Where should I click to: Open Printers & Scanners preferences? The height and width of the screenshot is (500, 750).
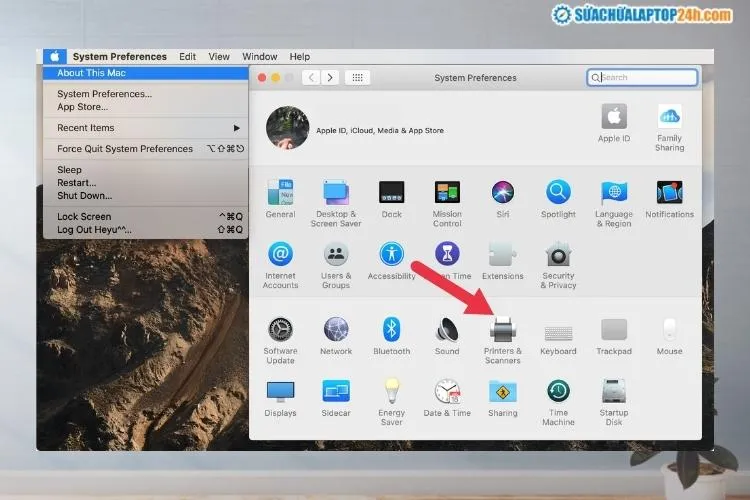tap(503, 330)
